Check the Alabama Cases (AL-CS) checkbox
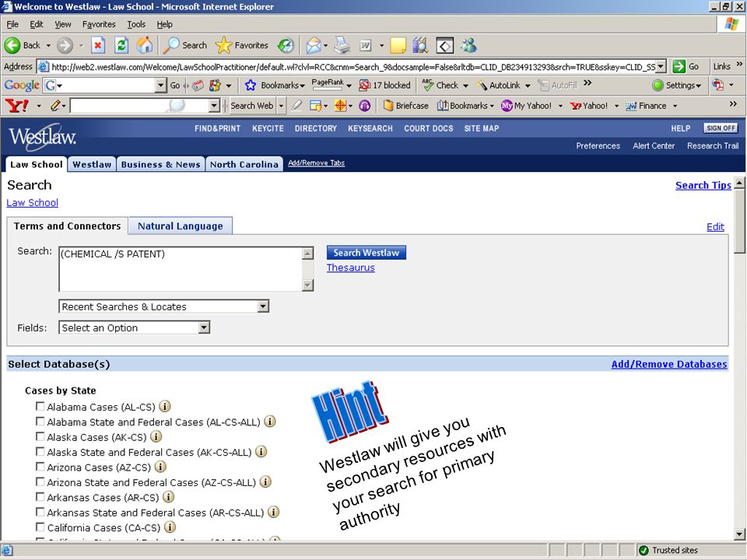747x560 pixels. (x=40, y=406)
